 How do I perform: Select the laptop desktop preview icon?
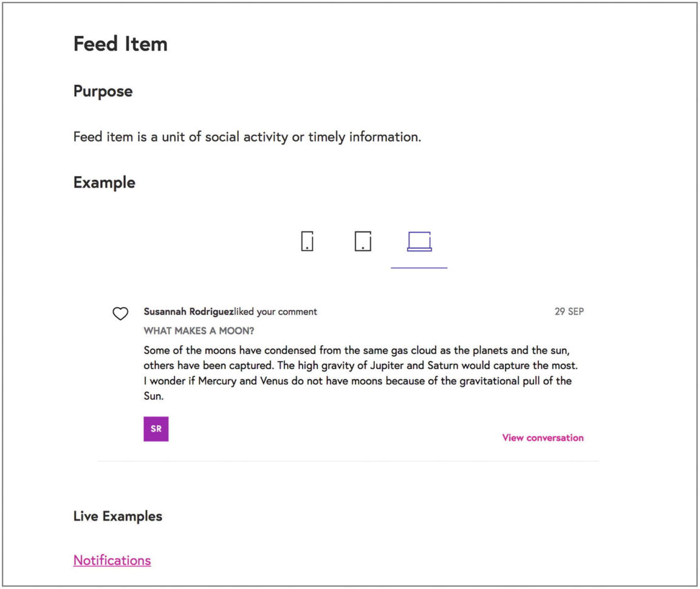419,242
